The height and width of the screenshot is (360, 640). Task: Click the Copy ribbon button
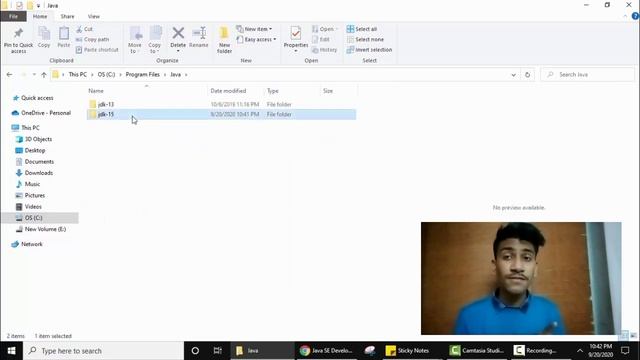(x=44, y=37)
